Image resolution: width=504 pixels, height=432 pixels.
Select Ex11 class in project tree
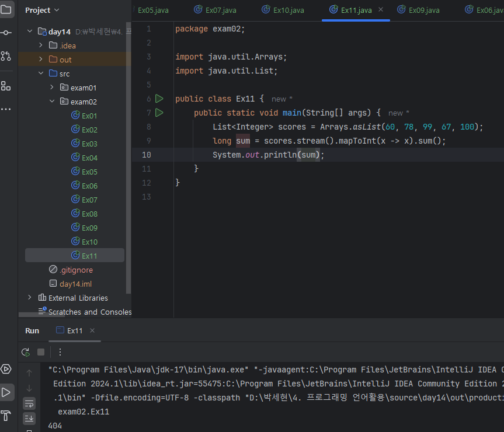(x=75, y=256)
